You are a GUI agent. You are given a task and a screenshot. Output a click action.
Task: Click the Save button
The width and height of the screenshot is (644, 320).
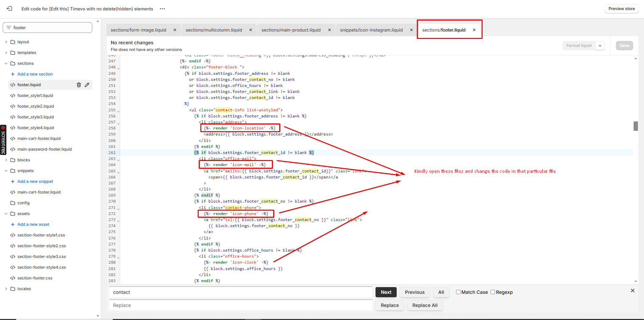coord(624,46)
